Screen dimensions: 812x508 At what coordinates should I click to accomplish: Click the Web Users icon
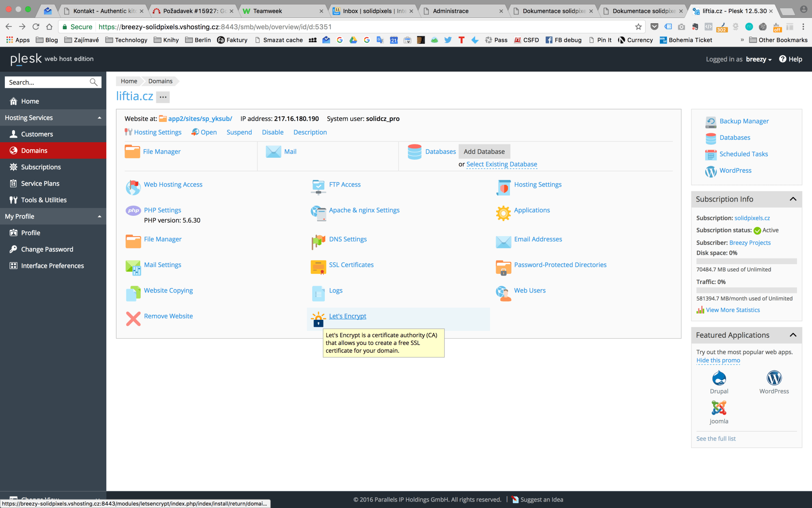(503, 293)
